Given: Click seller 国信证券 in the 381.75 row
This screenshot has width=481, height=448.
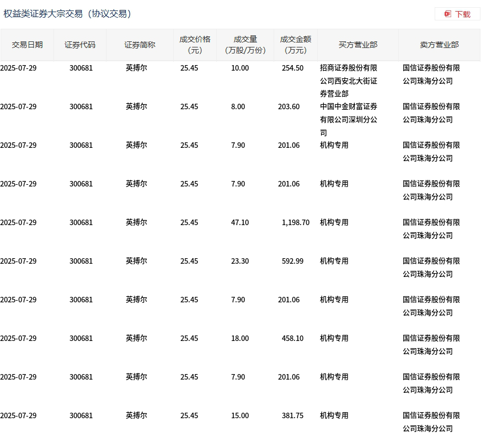Looking at the screenshot, I should click(431, 422).
